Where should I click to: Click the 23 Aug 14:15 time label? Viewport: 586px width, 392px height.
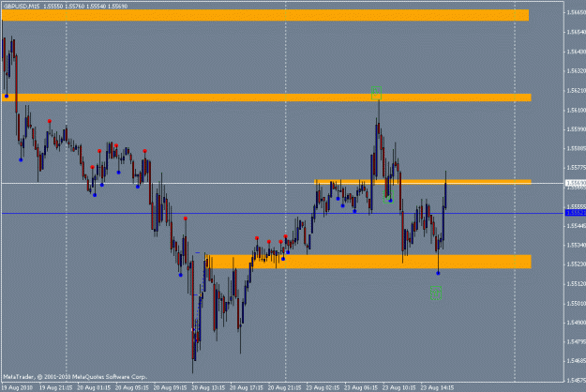[x=437, y=387]
